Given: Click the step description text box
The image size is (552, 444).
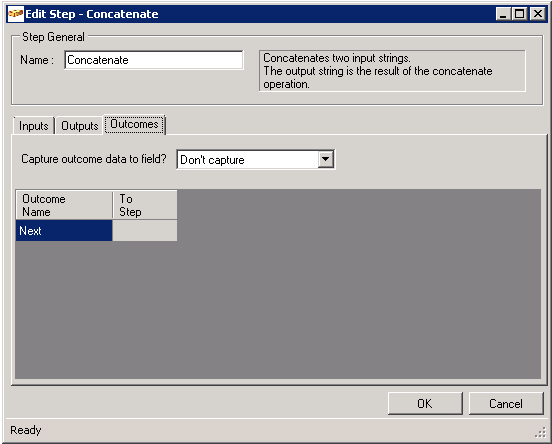Looking at the screenshot, I should tap(392, 71).
